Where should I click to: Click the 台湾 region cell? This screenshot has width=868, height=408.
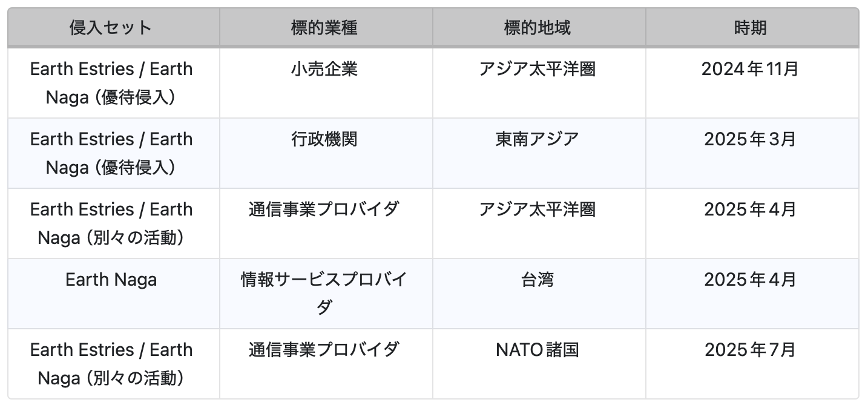538,280
